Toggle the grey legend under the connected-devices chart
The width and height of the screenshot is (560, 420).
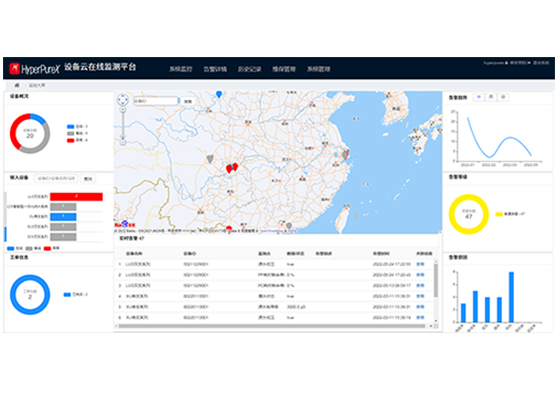point(33,248)
